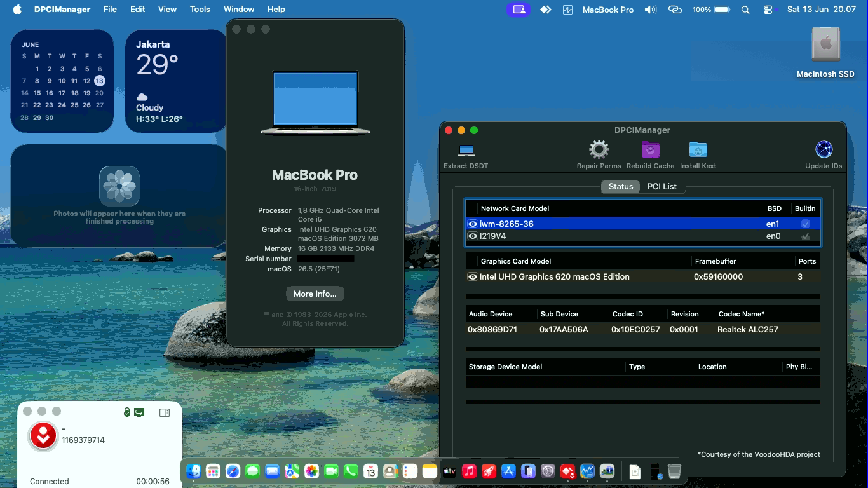Viewport: 868px width, 488px height.
Task: Click date and time Sat 13 Jun
Action: [x=821, y=10]
